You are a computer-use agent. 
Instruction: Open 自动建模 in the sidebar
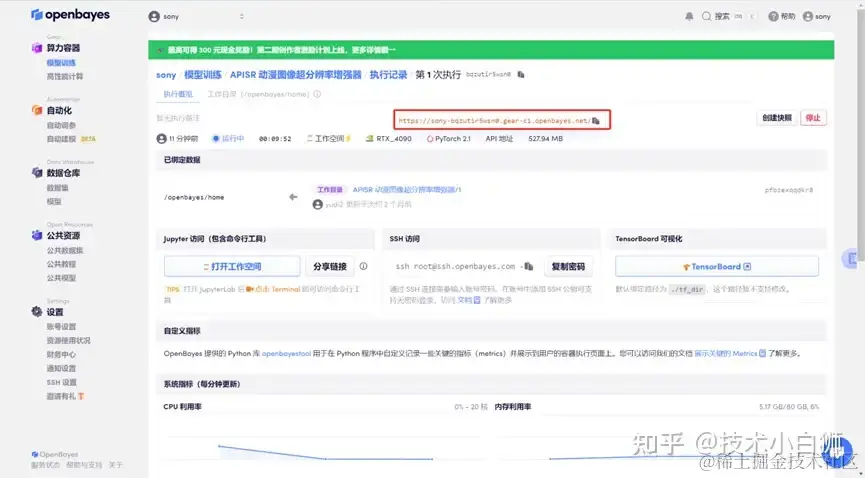pyautogui.click(x=61, y=139)
